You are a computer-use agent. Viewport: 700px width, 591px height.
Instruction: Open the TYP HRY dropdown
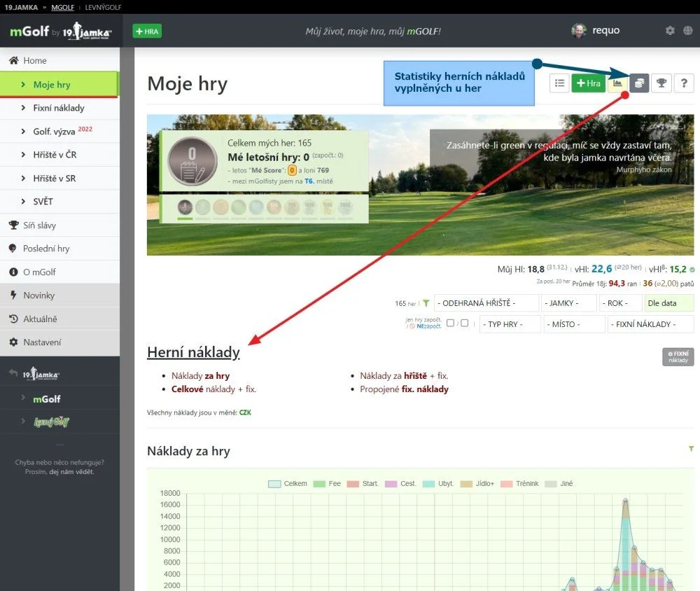click(510, 324)
